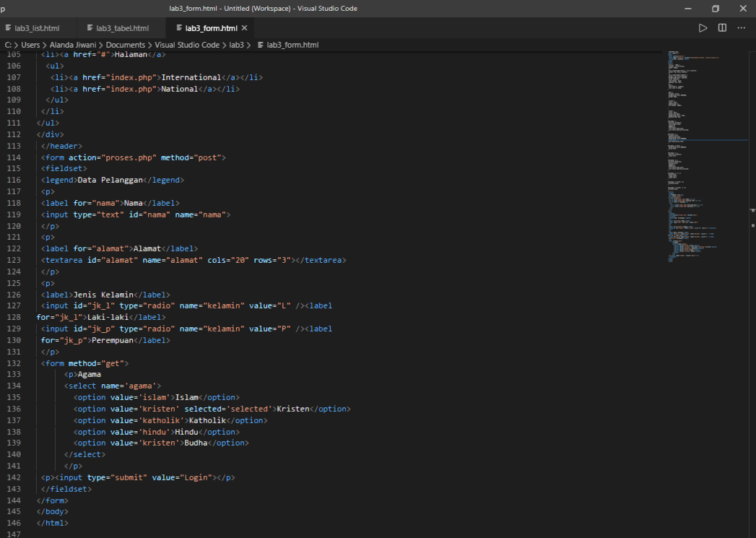
Task: Click the 'Islam' option text
Action: (186, 397)
